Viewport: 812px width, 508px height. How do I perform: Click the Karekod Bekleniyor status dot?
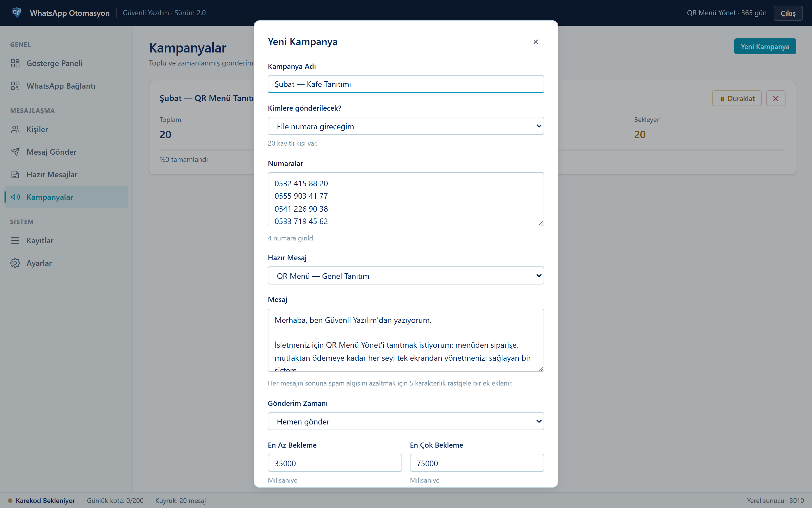(x=10, y=501)
